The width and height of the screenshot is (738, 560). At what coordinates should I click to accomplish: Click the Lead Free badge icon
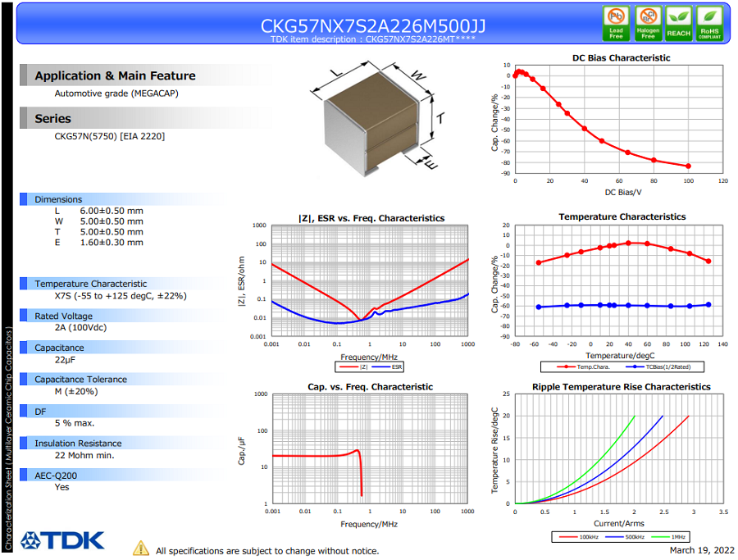(616, 24)
